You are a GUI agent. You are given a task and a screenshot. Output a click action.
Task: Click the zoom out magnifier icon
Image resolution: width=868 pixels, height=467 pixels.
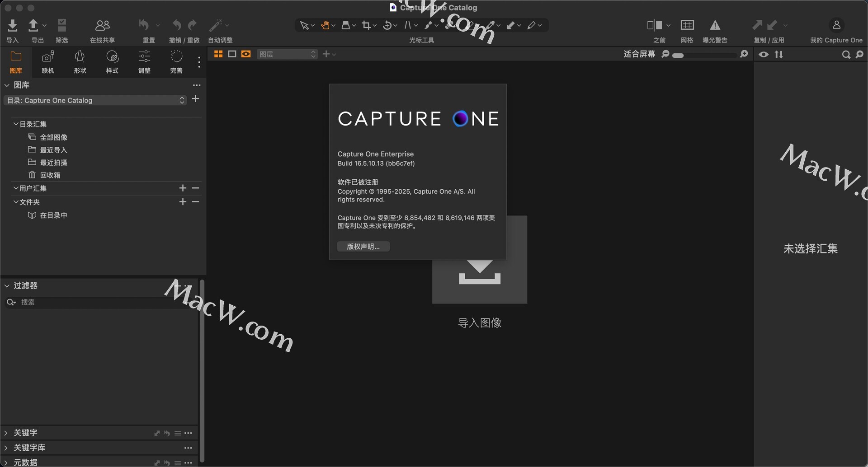[x=665, y=54]
